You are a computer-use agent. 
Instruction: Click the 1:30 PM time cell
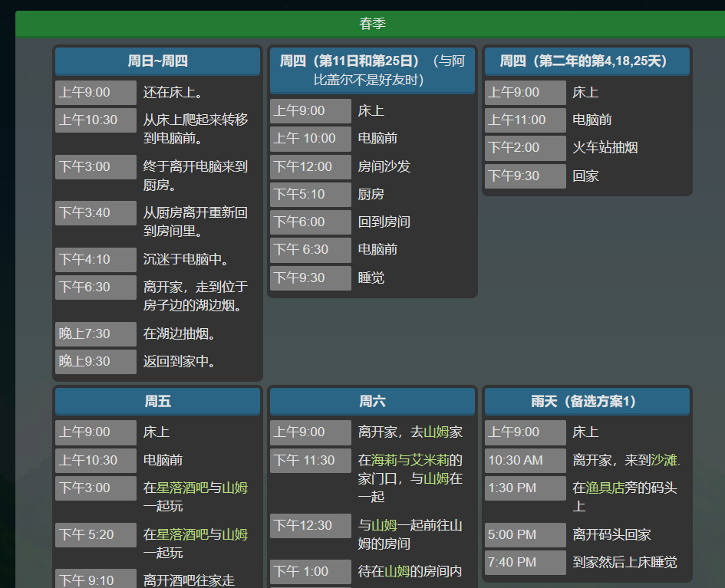click(526, 488)
